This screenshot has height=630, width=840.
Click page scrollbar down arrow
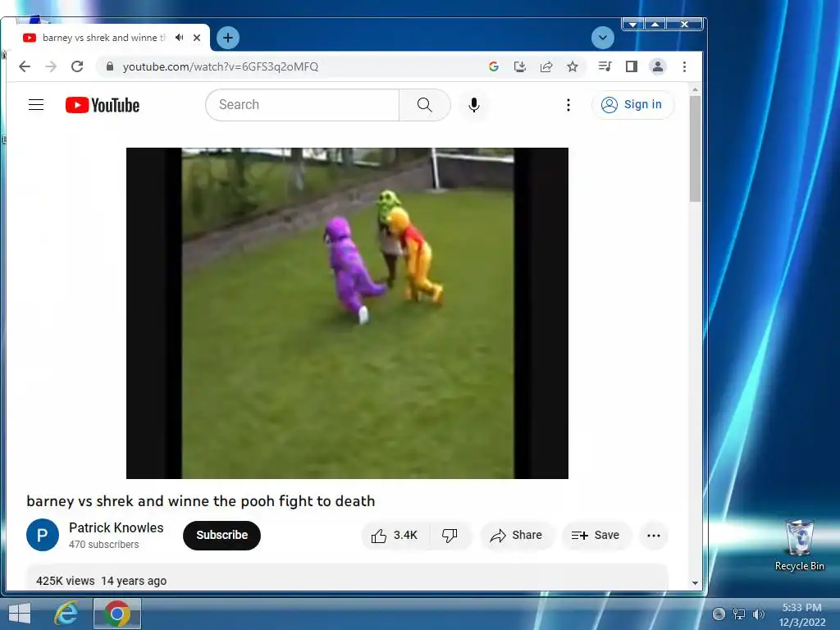point(696,583)
